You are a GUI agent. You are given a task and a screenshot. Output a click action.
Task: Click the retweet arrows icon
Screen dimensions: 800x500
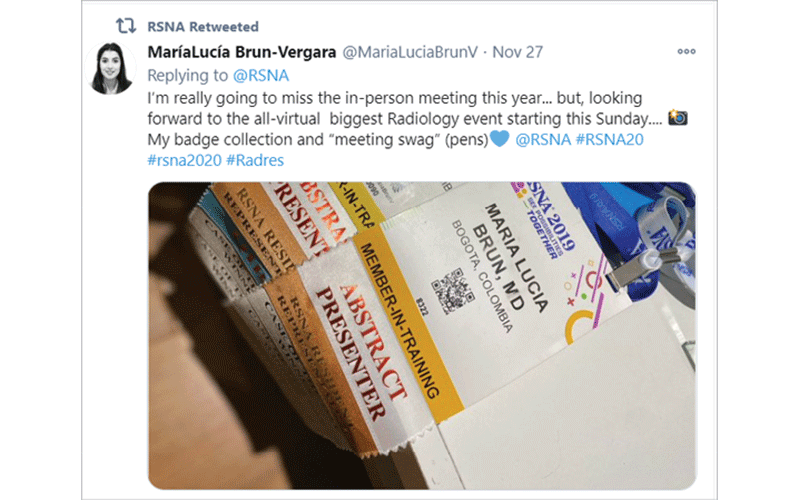click(x=126, y=26)
